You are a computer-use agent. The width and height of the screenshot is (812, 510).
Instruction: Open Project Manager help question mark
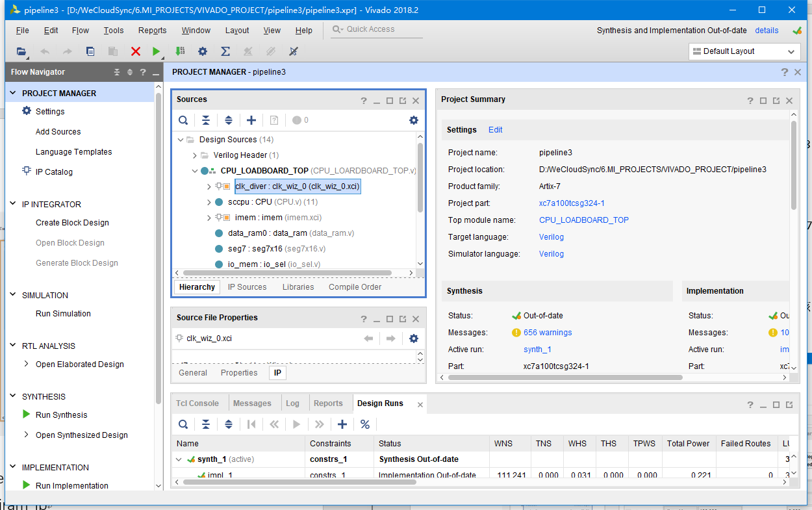(785, 72)
